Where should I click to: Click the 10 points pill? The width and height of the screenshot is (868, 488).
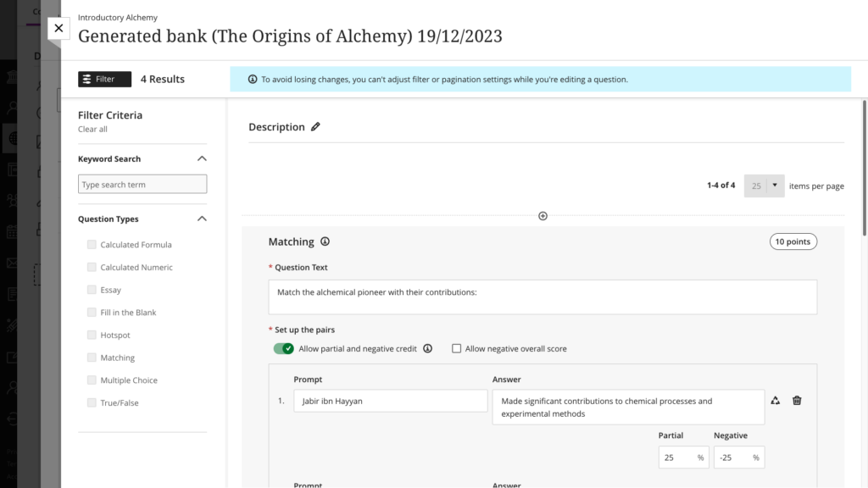[x=793, y=241]
